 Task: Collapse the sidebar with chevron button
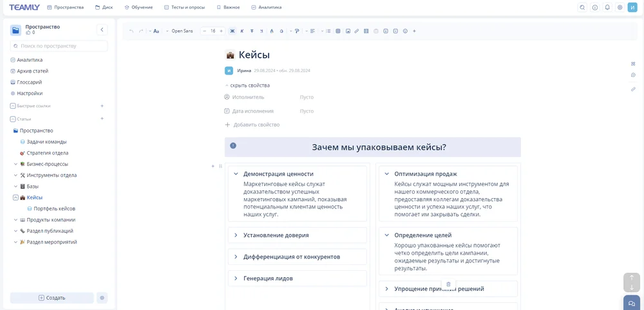[x=102, y=30]
